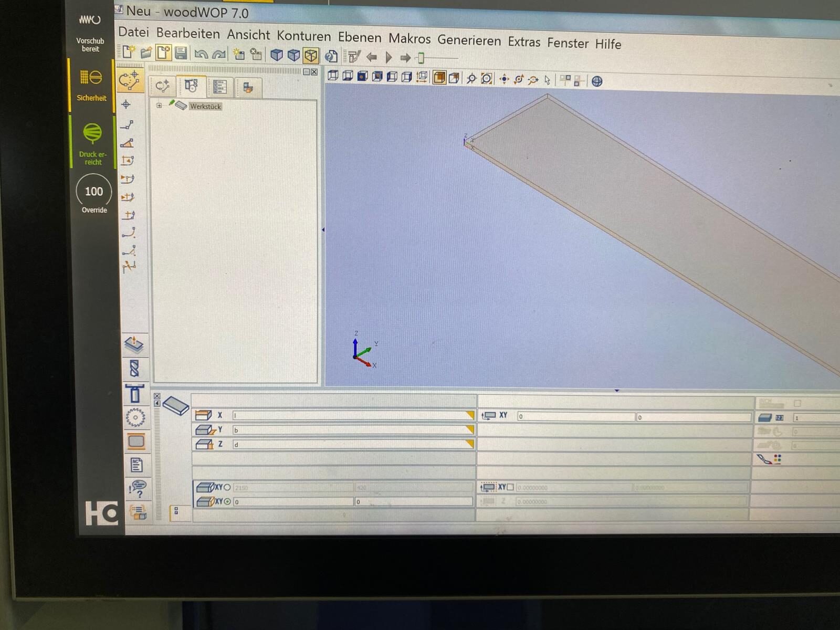Open the NC program document icon
This screenshot has height=630, width=840.
(136, 465)
